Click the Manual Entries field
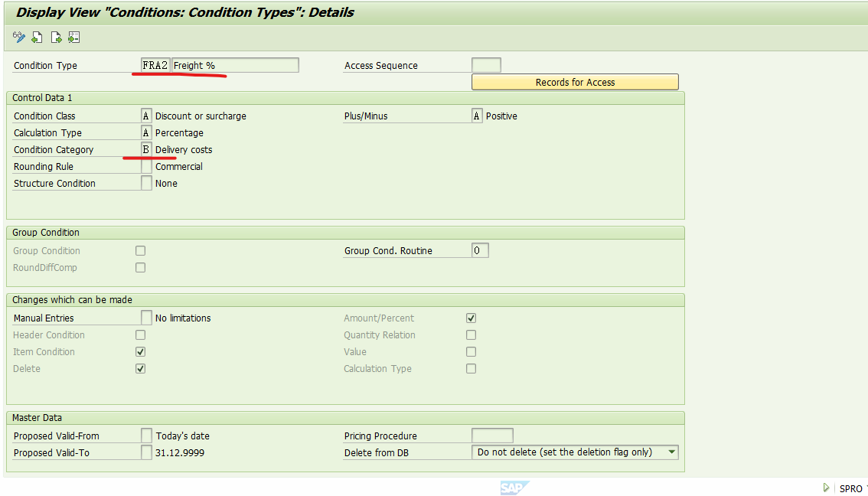The image size is (868, 496). click(146, 318)
